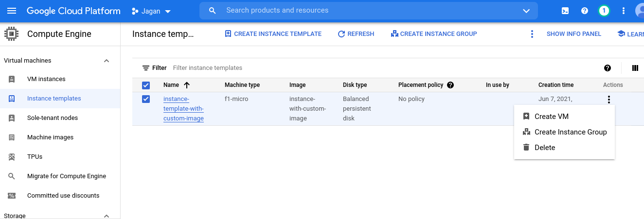Go to Machine images page

tap(50, 137)
